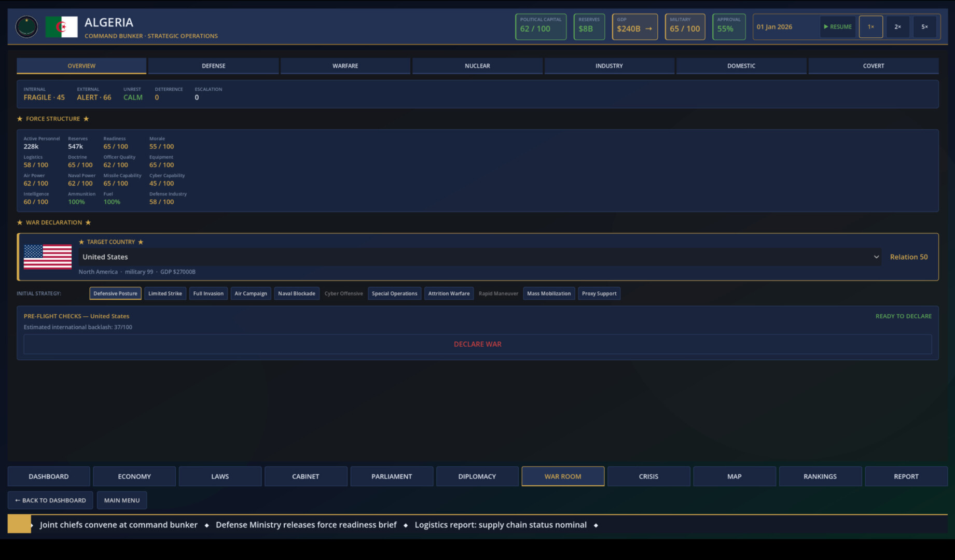Click the gold ticker square icon
955x560 pixels.
[19, 524]
